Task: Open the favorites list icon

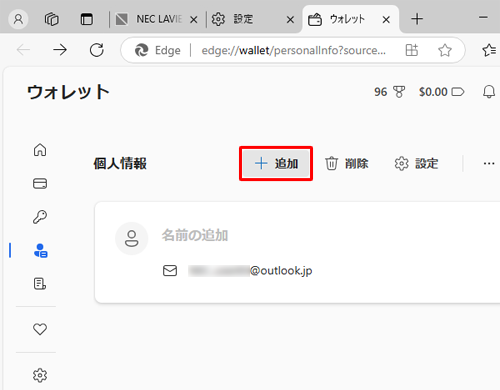Action: coord(489,50)
